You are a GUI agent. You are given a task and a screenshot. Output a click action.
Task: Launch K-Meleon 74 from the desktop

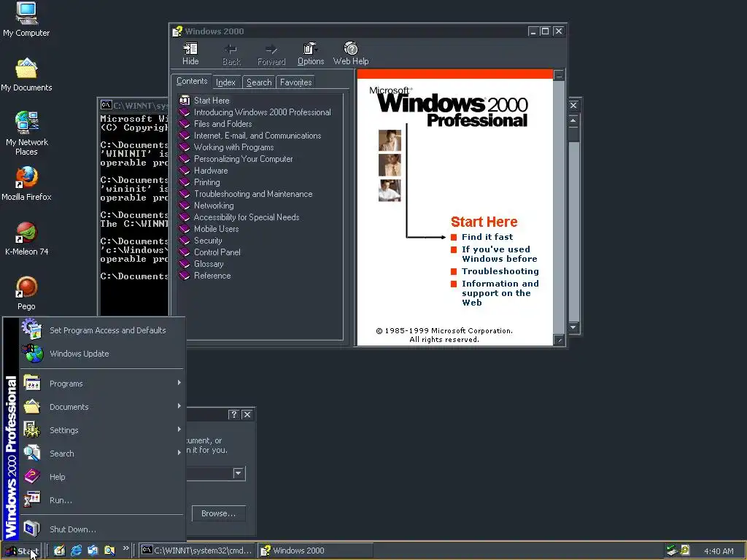coord(26,233)
